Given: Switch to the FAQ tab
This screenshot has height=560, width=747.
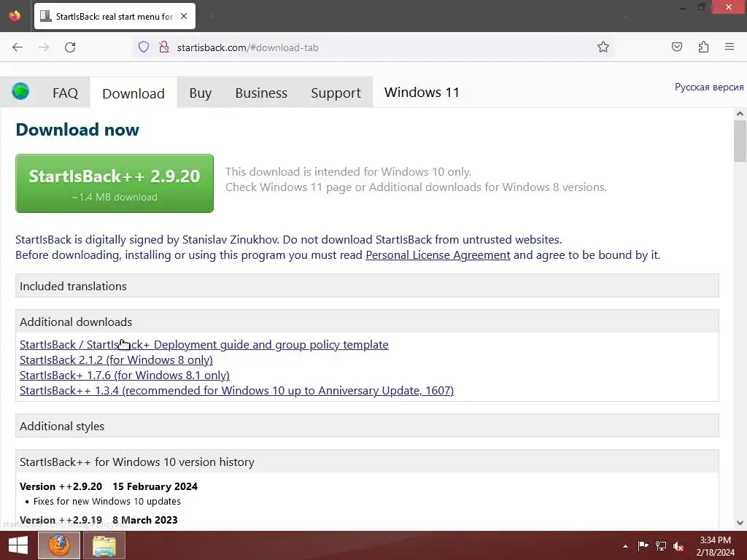Looking at the screenshot, I should coord(65,93).
